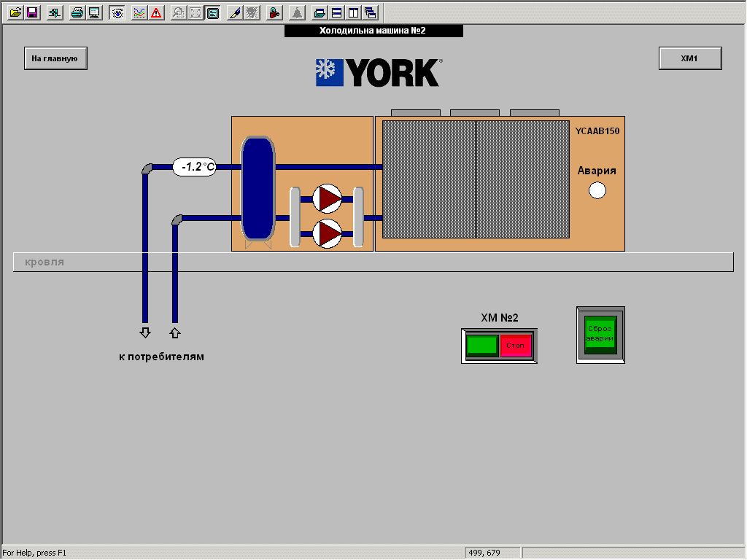Image resolution: width=747 pixels, height=560 pixels.
Task: Click the YCAAB150 model label
Action: [597, 131]
